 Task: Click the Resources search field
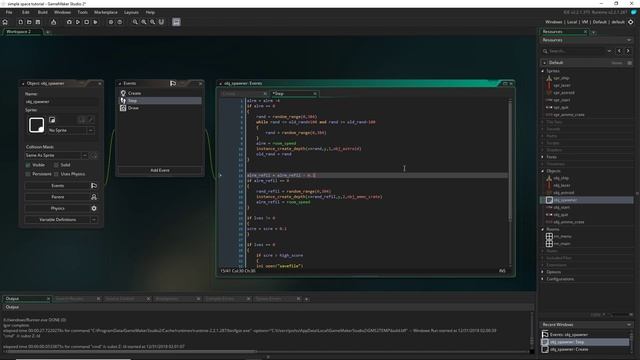tap(576, 51)
